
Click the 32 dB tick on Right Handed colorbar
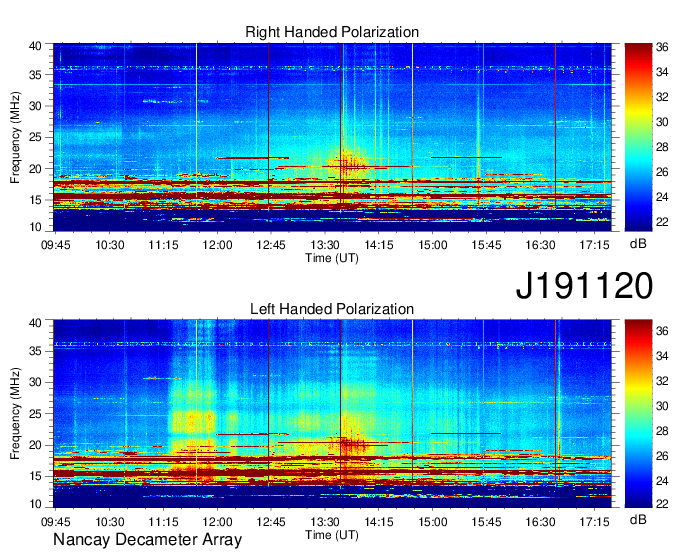click(662, 97)
